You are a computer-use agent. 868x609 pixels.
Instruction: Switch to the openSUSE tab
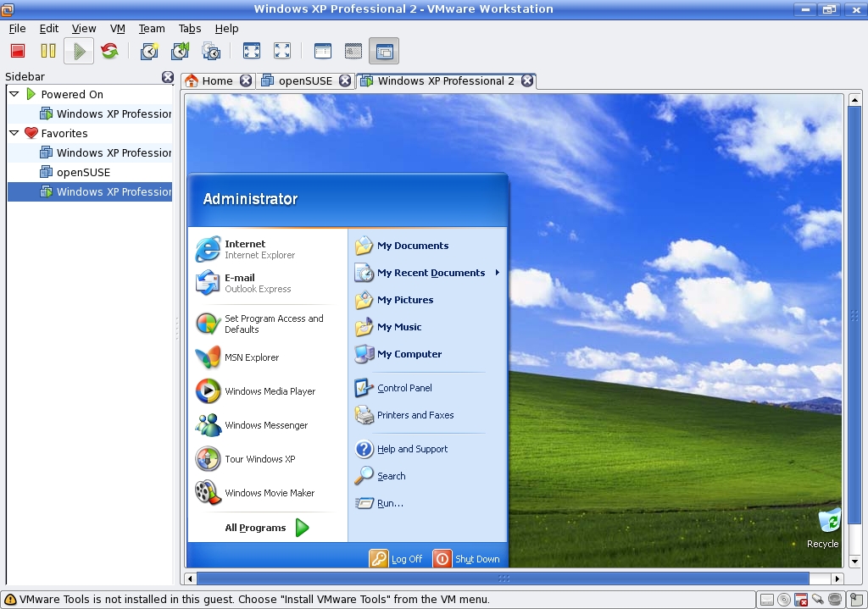(x=304, y=81)
